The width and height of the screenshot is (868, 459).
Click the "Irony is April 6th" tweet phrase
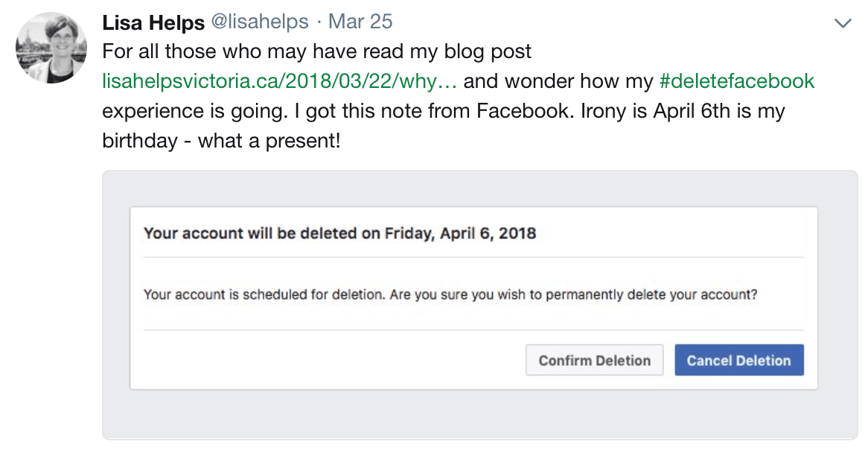(642, 110)
